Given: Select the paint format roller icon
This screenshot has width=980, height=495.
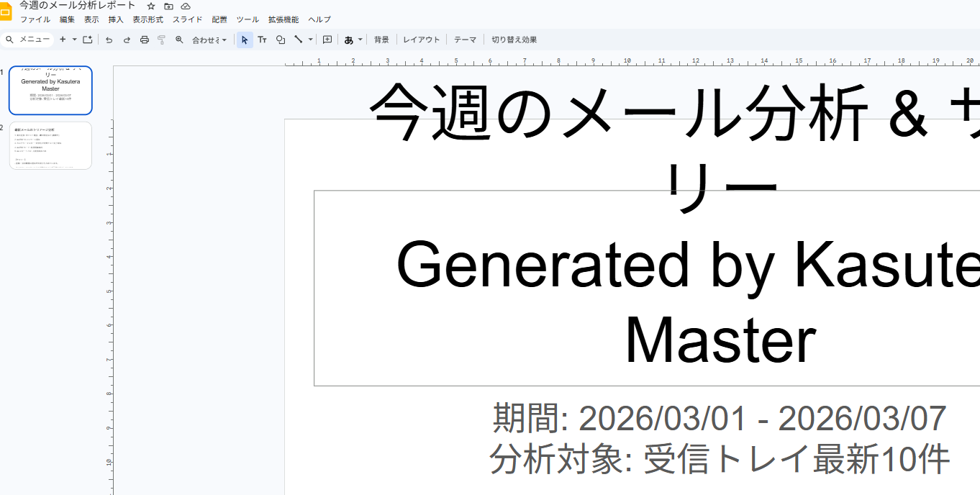Looking at the screenshot, I should (161, 40).
